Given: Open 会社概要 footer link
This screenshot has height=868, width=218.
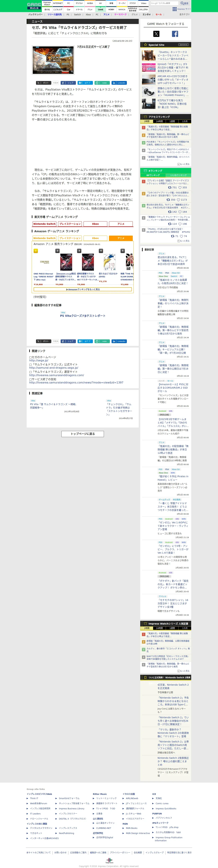Looking at the screenshot, I should click(x=138, y=853).
